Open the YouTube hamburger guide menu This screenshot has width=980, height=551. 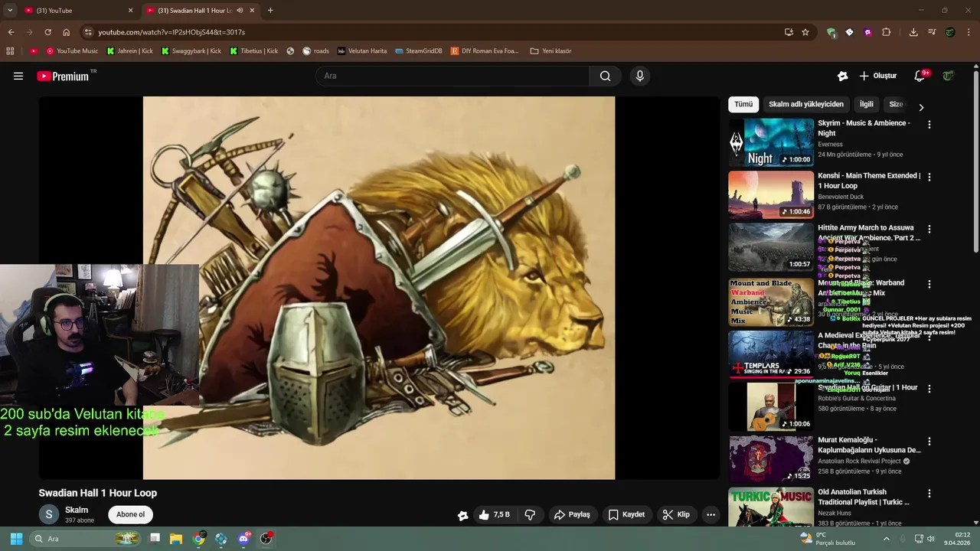click(x=18, y=76)
